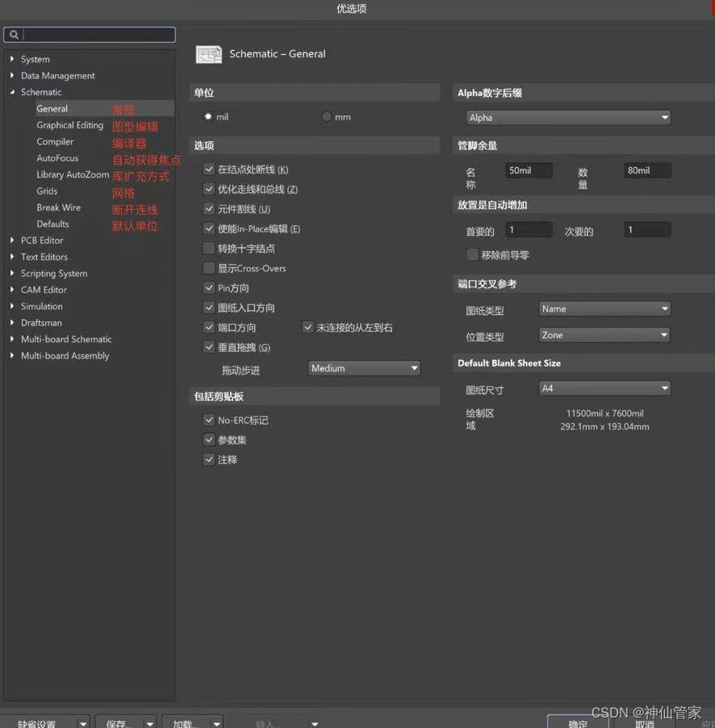This screenshot has width=715, height=728.
Task: Collapse the Schematic tree node
Action: [x=12, y=92]
